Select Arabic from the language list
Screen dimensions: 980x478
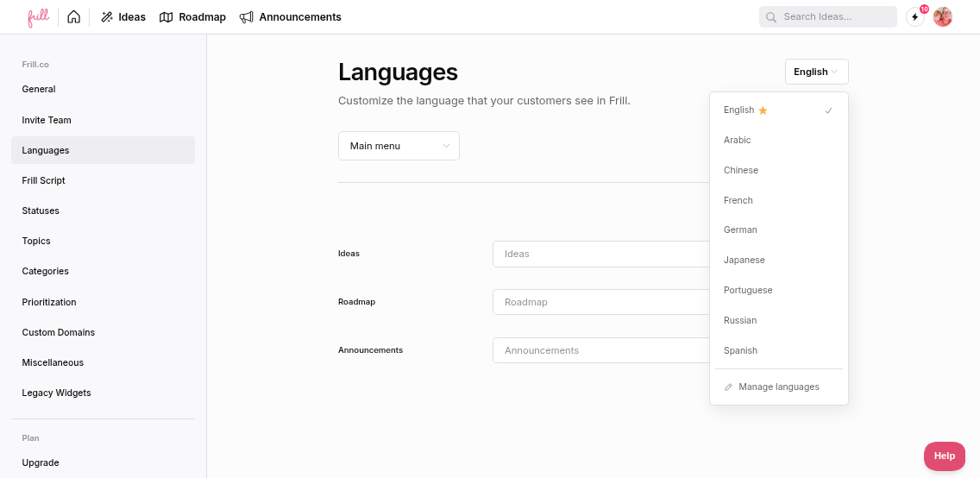click(779, 140)
